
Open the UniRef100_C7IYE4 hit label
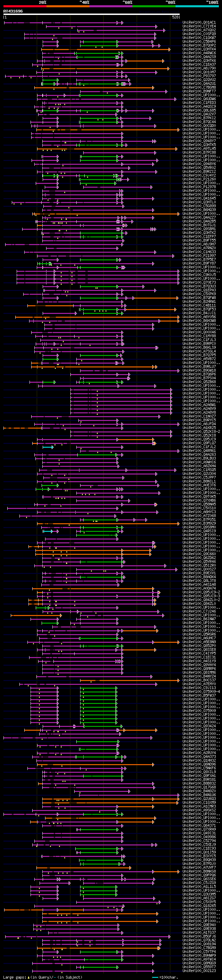[x=199, y=26]
